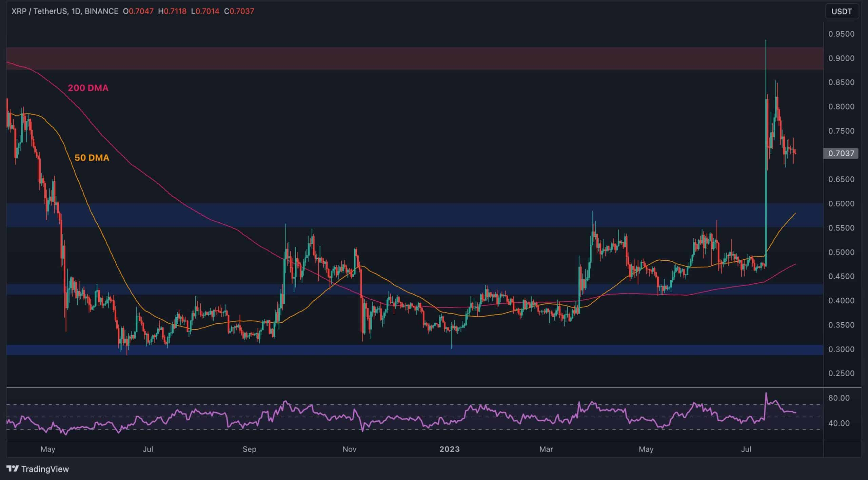Click the blue support zone near 0.6000
Viewport: 868px width, 480px height.
coord(415,215)
